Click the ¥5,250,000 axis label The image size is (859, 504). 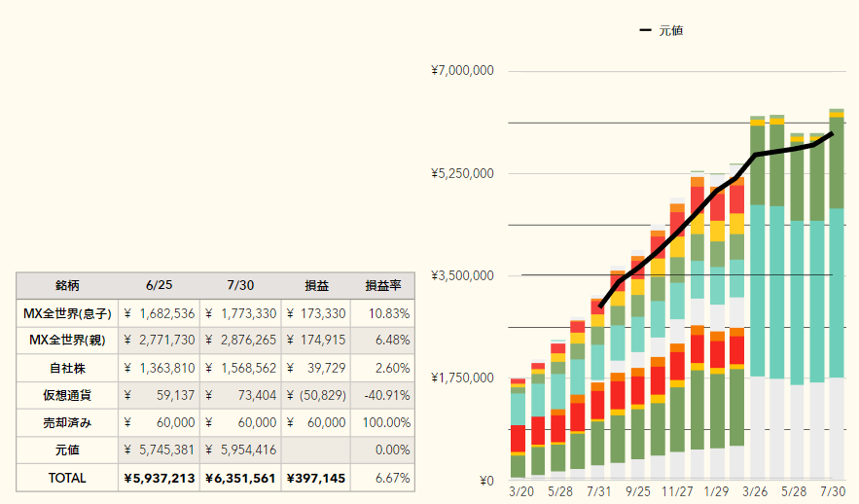point(462,173)
